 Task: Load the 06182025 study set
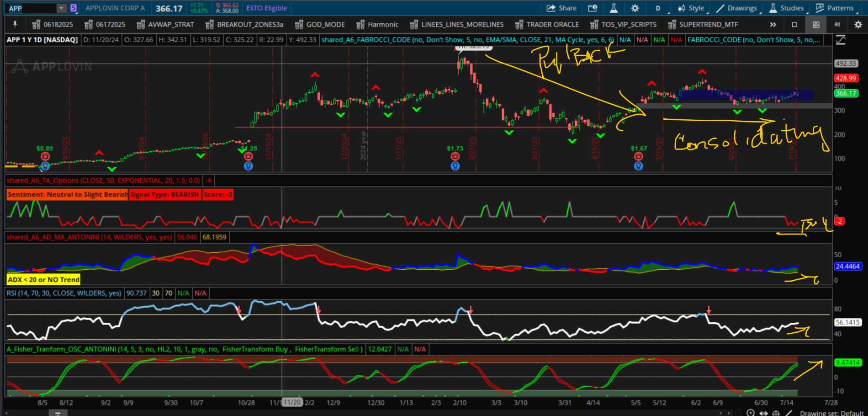[53, 25]
